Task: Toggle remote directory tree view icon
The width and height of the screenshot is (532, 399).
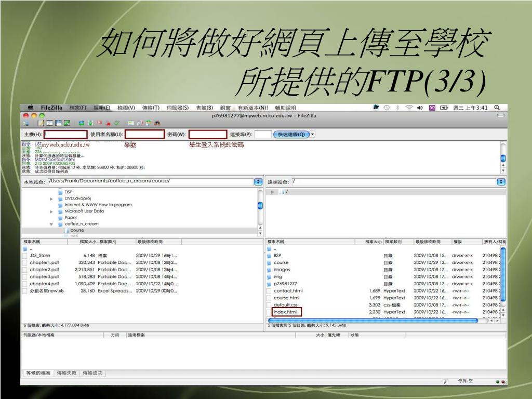Action: tap(58, 123)
